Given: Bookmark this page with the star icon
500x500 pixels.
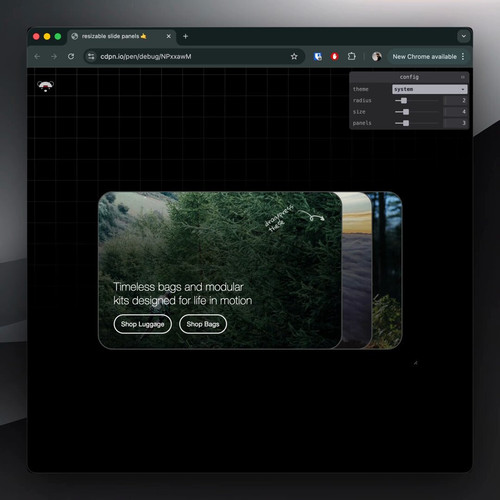Looking at the screenshot, I should point(294,56).
